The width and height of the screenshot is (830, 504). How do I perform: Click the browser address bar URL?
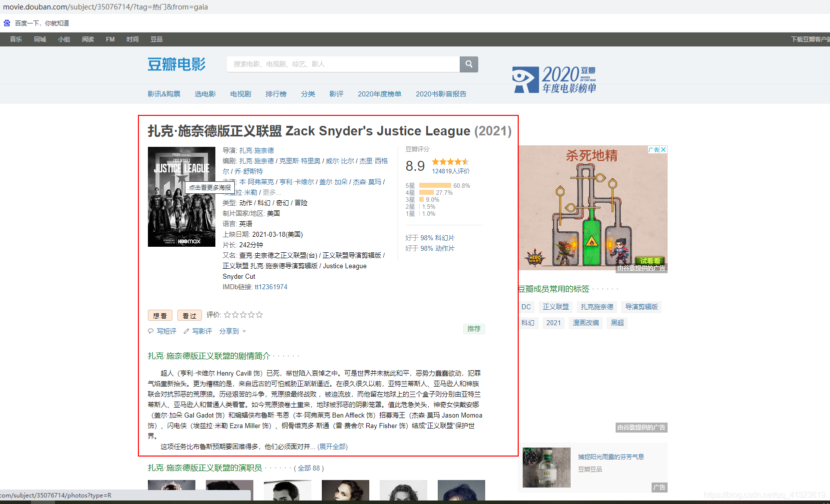[105, 7]
